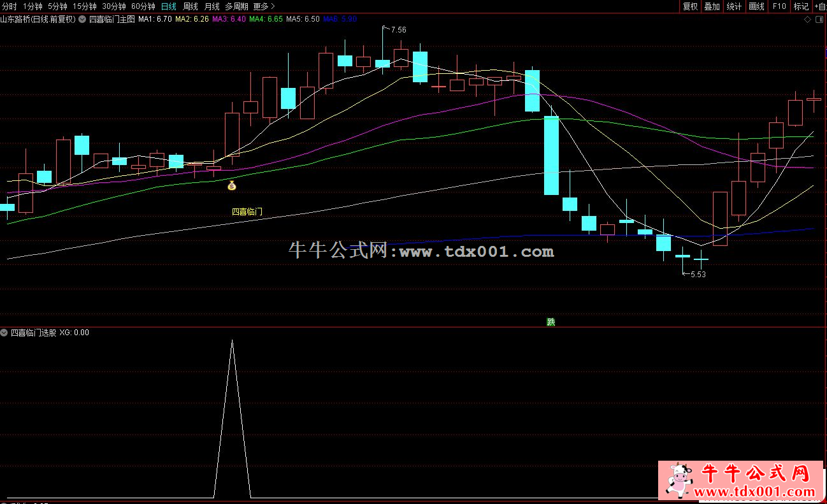Click the blue MA6: 5.90 label

pyautogui.click(x=340, y=20)
